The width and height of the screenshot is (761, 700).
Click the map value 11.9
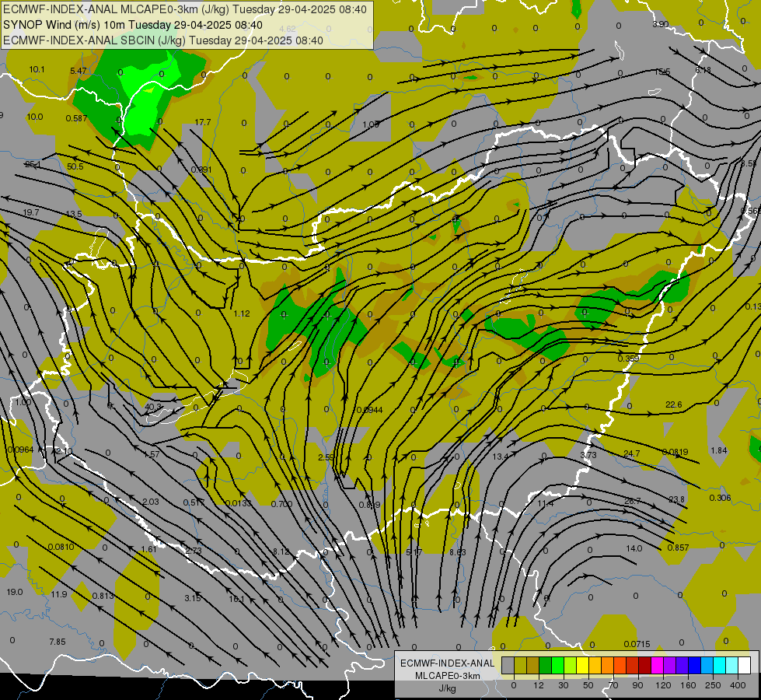point(59,594)
